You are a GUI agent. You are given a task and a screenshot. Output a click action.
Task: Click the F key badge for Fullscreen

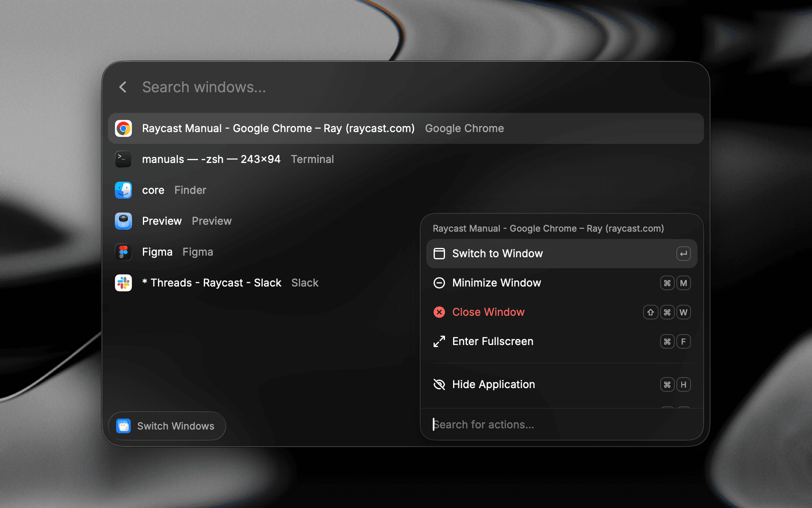pyautogui.click(x=684, y=341)
